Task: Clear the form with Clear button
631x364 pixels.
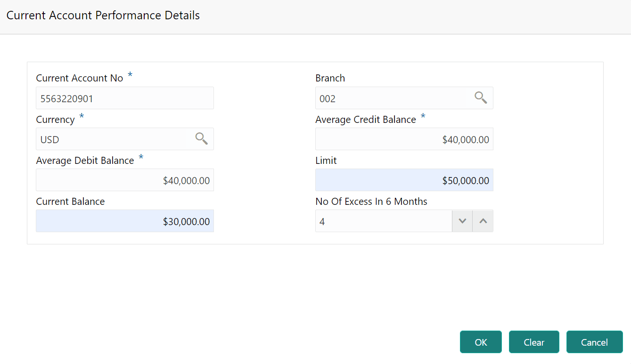Action: coord(534,342)
